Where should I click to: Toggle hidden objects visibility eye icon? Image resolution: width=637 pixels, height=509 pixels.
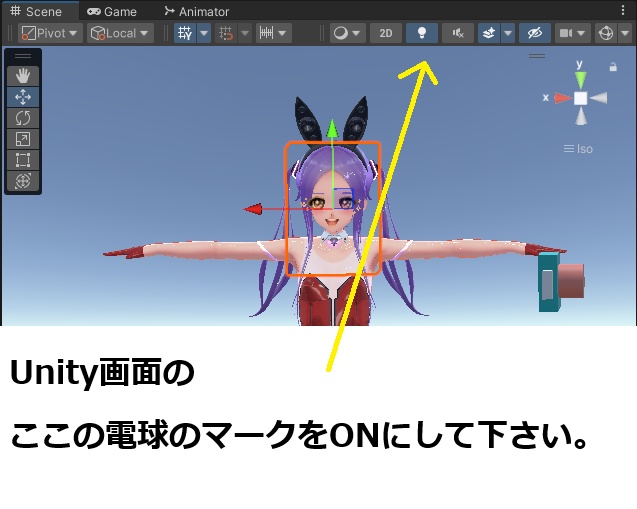point(535,33)
